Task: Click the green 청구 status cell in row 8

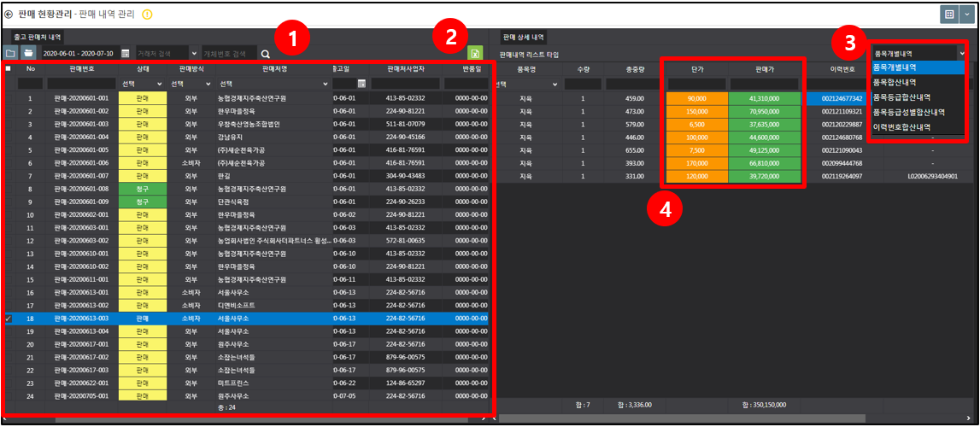Action: click(x=143, y=189)
